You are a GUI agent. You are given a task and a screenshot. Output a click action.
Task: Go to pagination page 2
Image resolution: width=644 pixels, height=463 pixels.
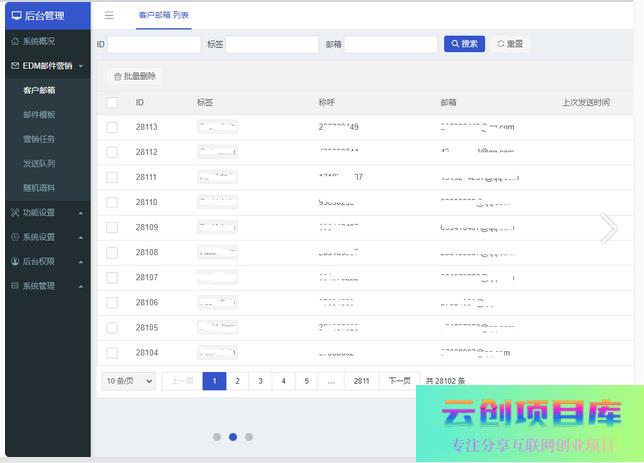237,381
